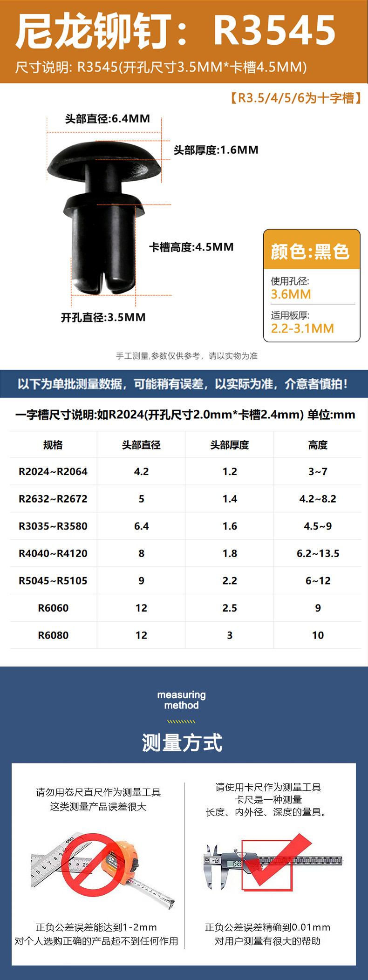Click height "4.2~8.2" in R2632~R2672 row
This screenshot has width=368, height=980.
tap(318, 499)
